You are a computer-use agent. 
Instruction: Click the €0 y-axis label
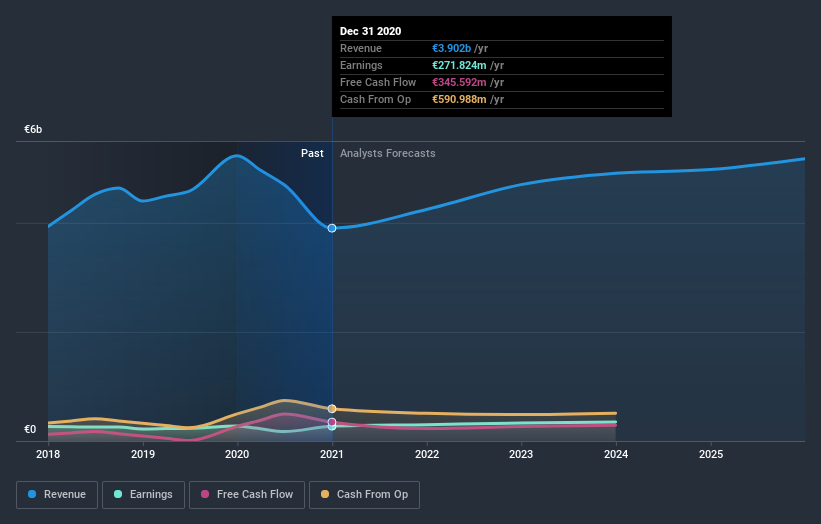[30, 429]
